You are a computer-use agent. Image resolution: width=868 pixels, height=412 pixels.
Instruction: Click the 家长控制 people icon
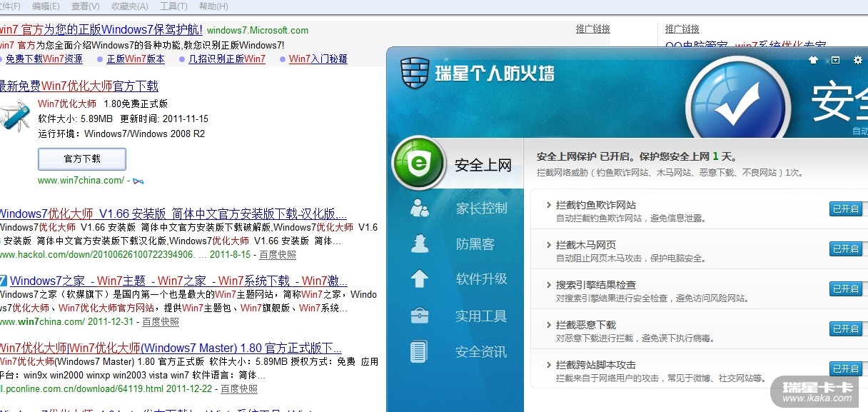[420, 208]
